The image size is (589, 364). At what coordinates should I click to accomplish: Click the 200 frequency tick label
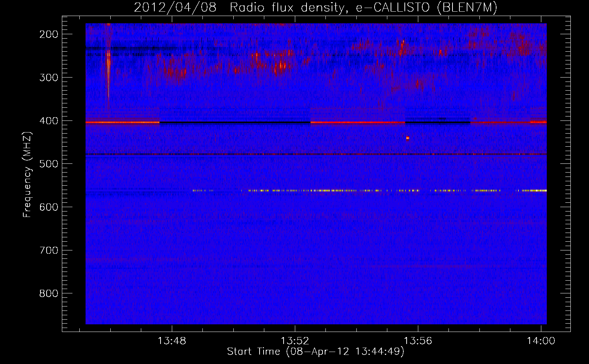click(49, 34)
